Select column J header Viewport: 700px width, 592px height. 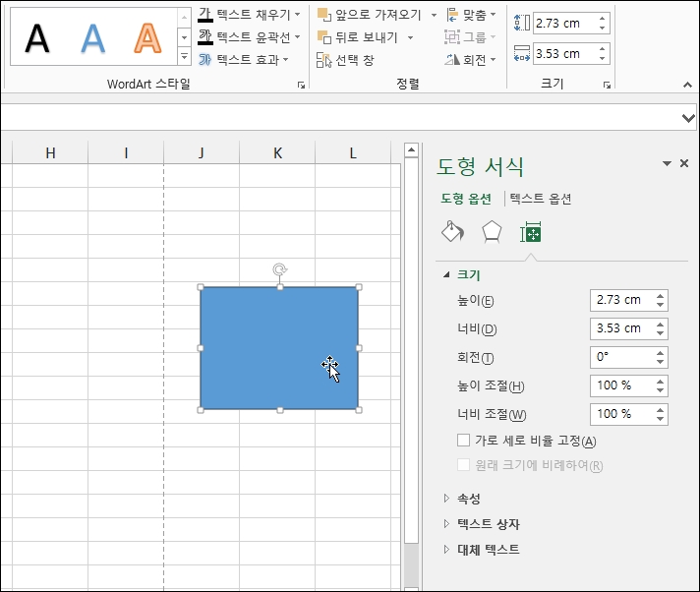click(202, 153)
